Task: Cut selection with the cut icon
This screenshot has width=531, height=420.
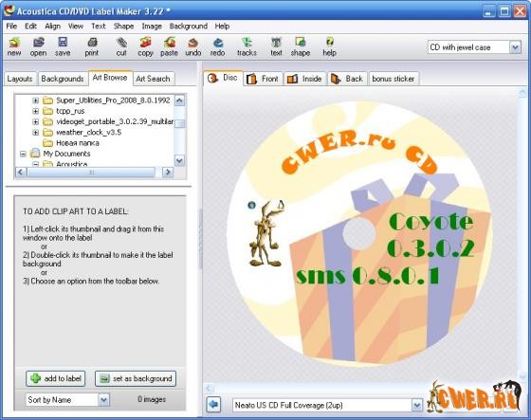Action: coord(121,46)
